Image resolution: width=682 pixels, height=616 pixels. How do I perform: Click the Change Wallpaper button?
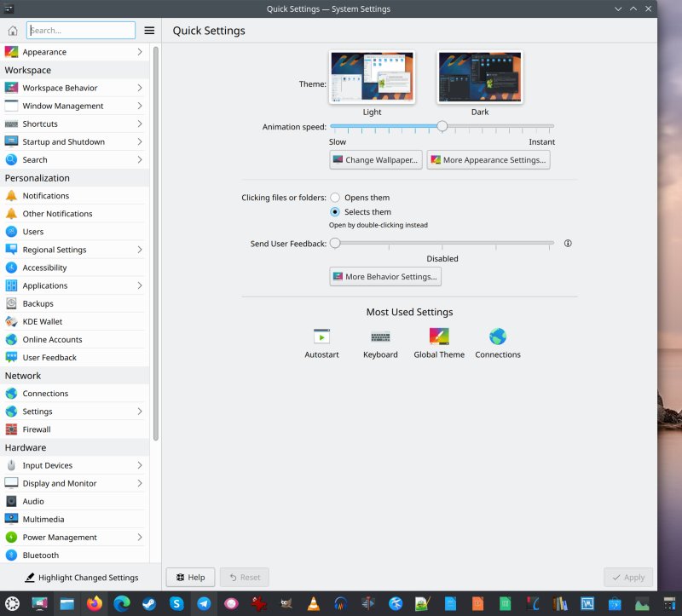point(375,159)
